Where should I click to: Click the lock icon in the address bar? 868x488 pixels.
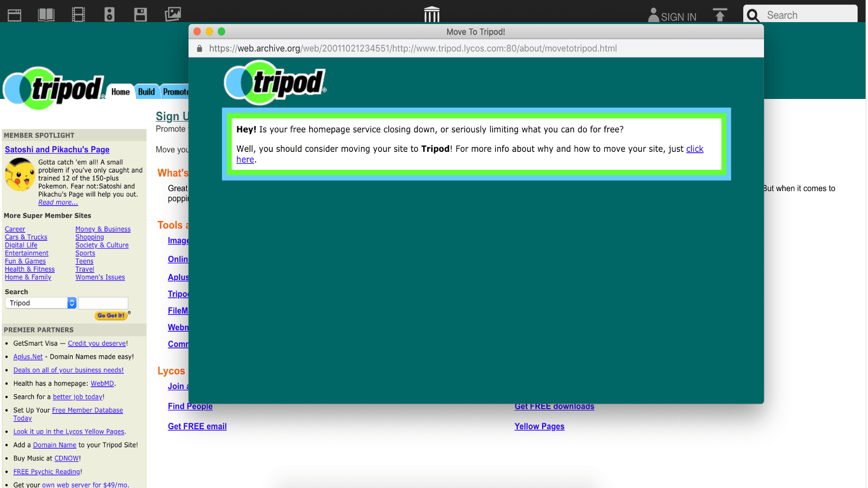click(199, 48)
